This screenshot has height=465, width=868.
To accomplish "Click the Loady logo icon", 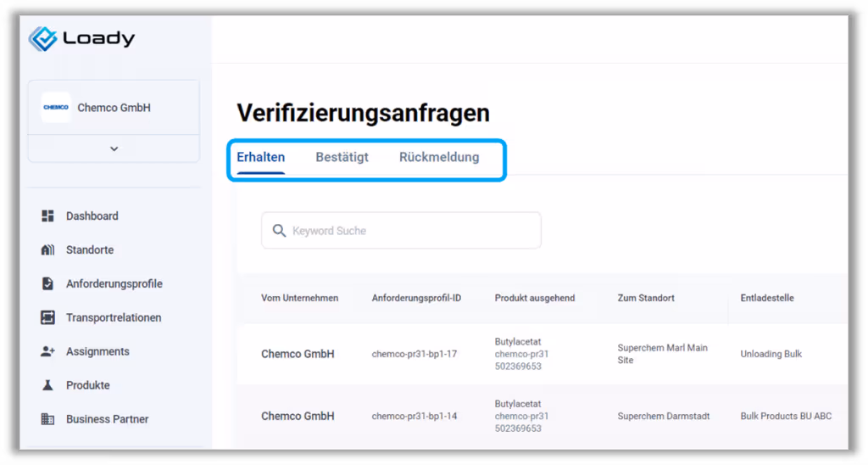I will [x=42, y=39].
